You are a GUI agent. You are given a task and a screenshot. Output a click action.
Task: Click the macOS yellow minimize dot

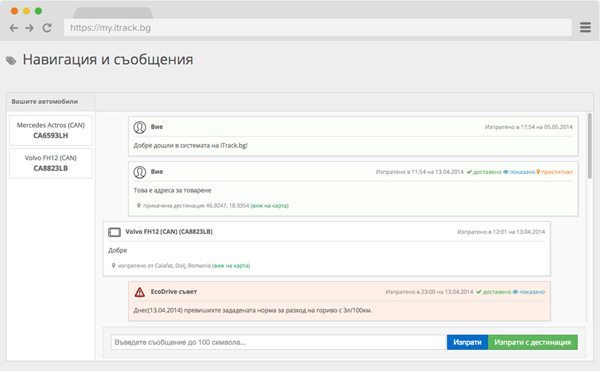pyautogui.click(x=26, y=11)
